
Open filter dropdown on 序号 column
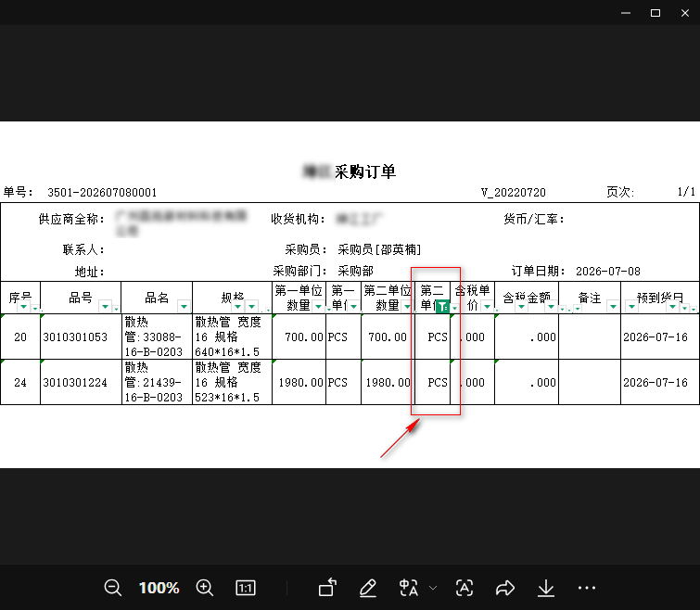pyautogui.click(x=24, y=307)
